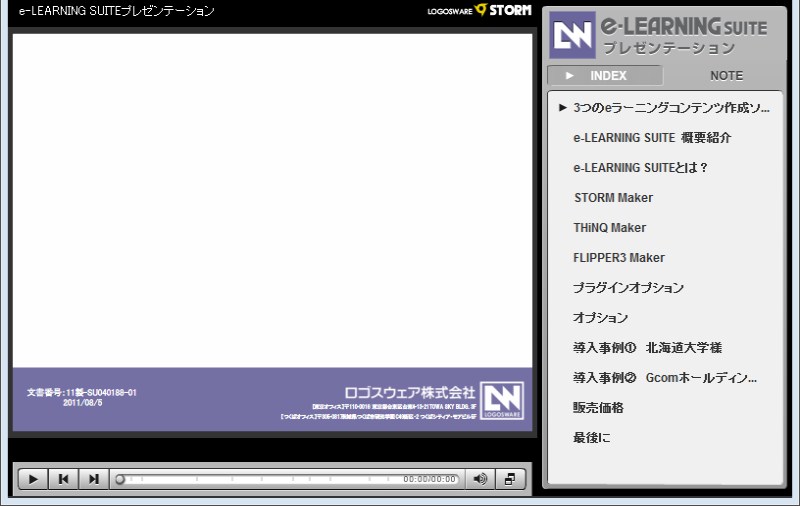Click the 00:00/00:00 time display
Screen dimensions: 800x506
[x=429, y=479]
